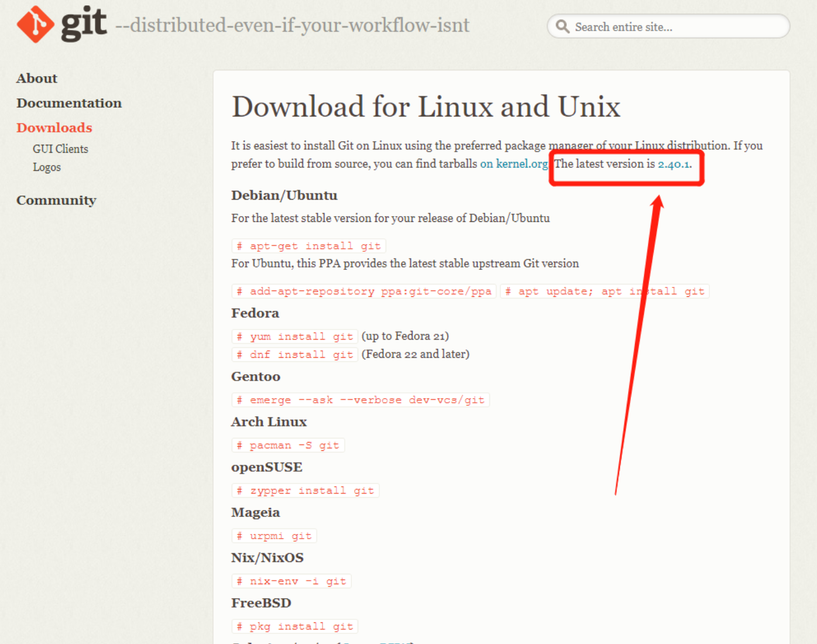This screenshot has width=817, height=644.
Task: Click the 'nix-env -i git' command
Action: click(x=291, y=581)
